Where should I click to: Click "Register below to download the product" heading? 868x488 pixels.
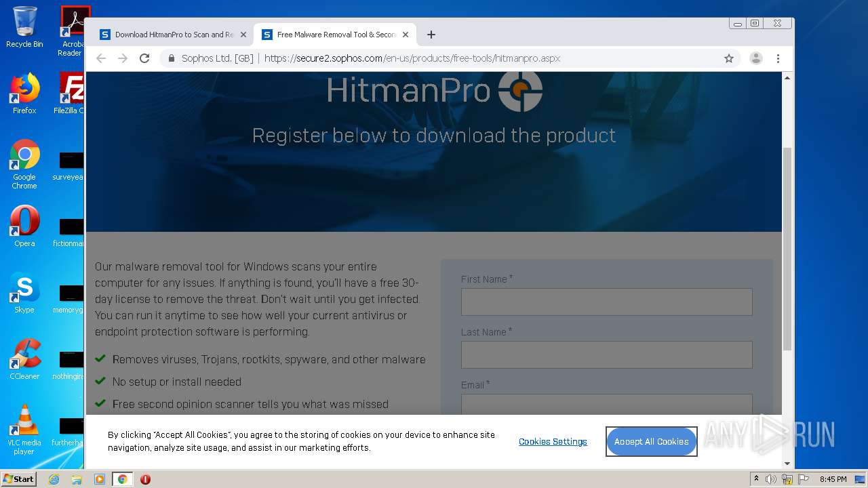click(x=434, y=135)
